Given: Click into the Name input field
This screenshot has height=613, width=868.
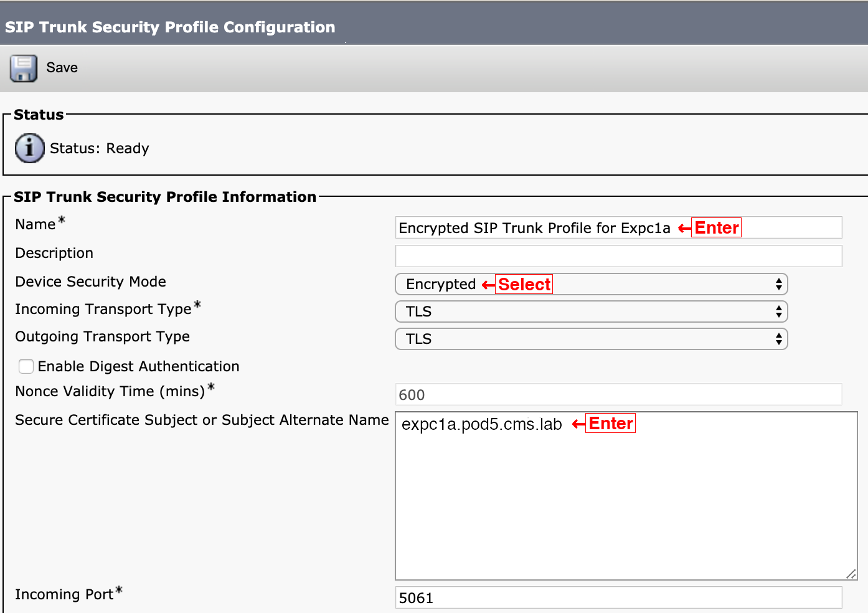Looking at the screenshot, I should point(618,227).
